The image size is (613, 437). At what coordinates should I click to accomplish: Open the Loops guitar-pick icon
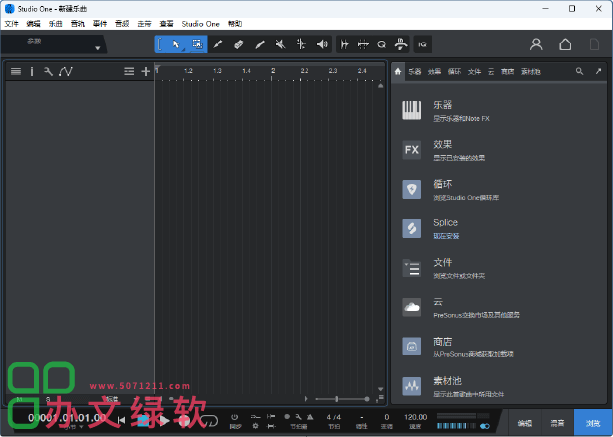[412, 190]
